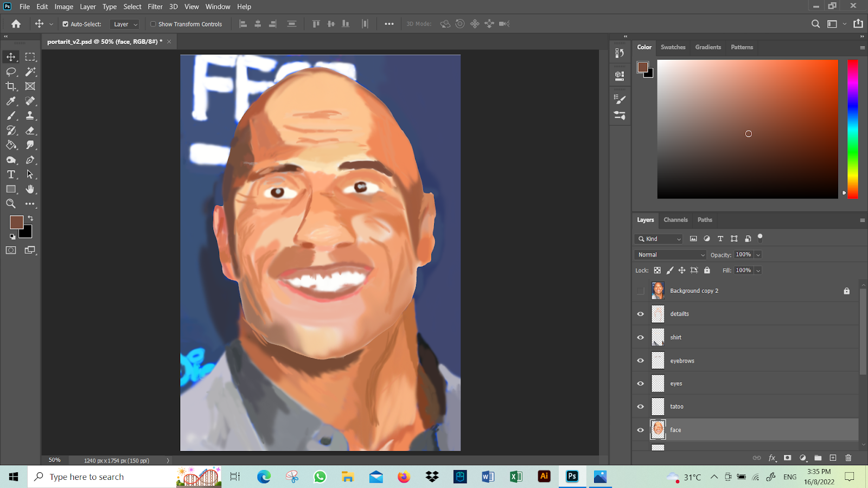Select the Brush tool
This screenshot has height=488, width=868.
click(x=11, y=115)
